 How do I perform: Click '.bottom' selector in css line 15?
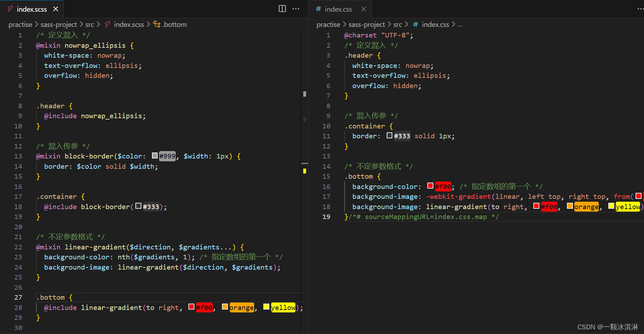tap(359, 177)
